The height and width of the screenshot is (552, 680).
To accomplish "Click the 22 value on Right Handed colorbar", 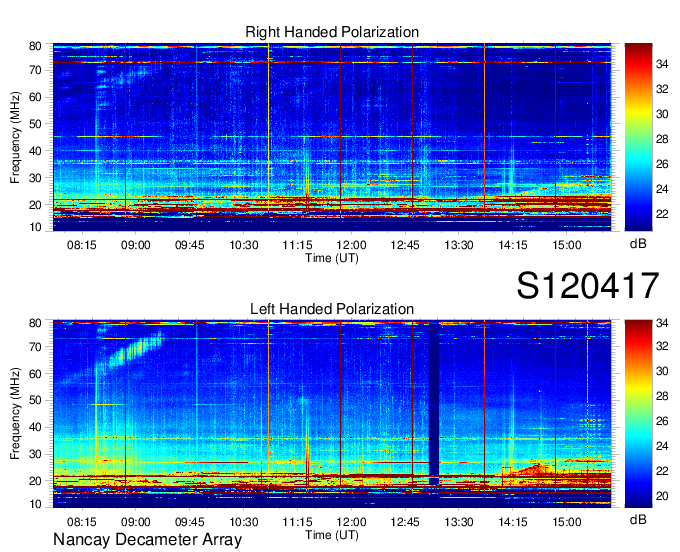I will pos(662,214).
